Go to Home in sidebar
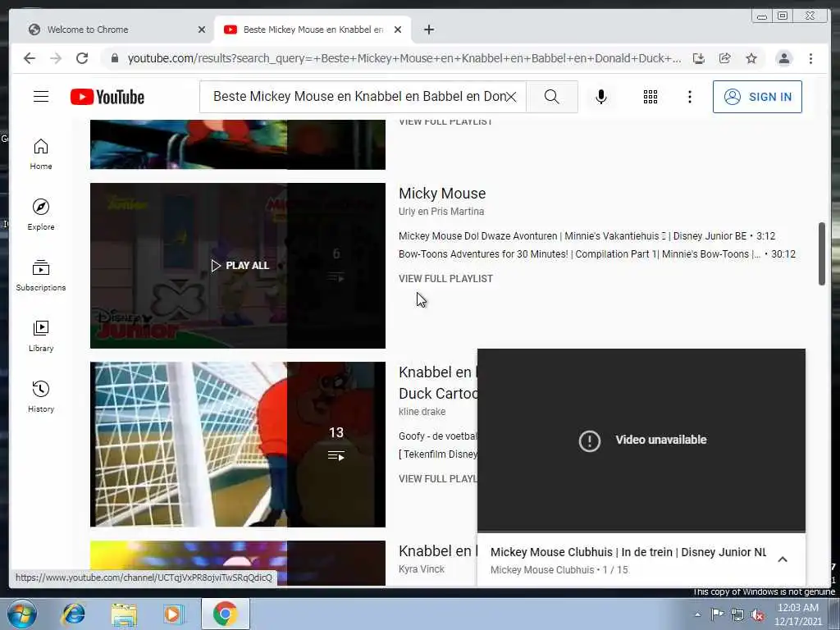The width and height of the screenshot is (840, 630). 41,154
